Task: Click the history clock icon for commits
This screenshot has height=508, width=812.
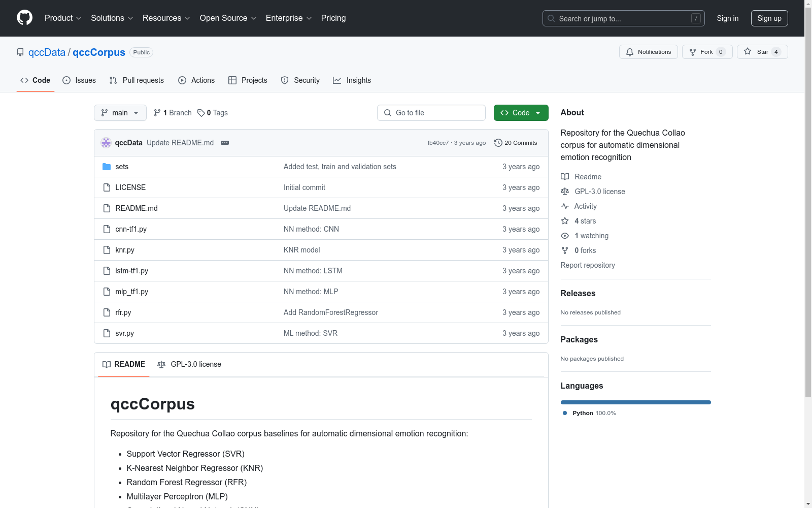Action: (498, 143)
